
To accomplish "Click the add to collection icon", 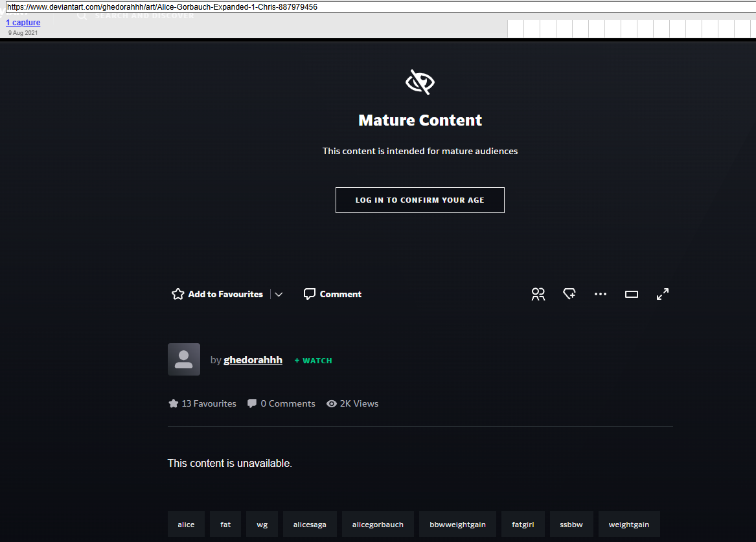I will pos(569,294).
